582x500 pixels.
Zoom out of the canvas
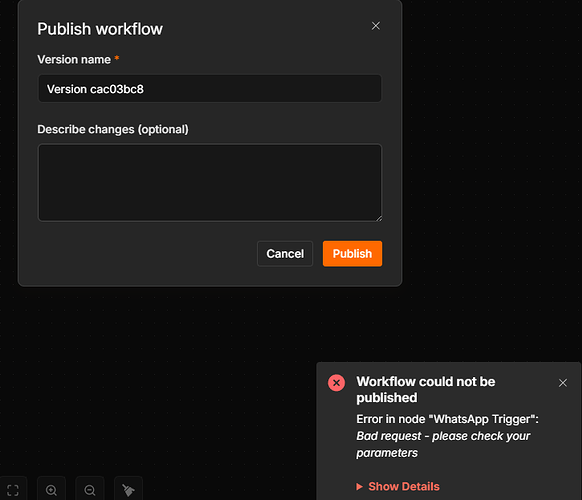[x=90, y=490]
